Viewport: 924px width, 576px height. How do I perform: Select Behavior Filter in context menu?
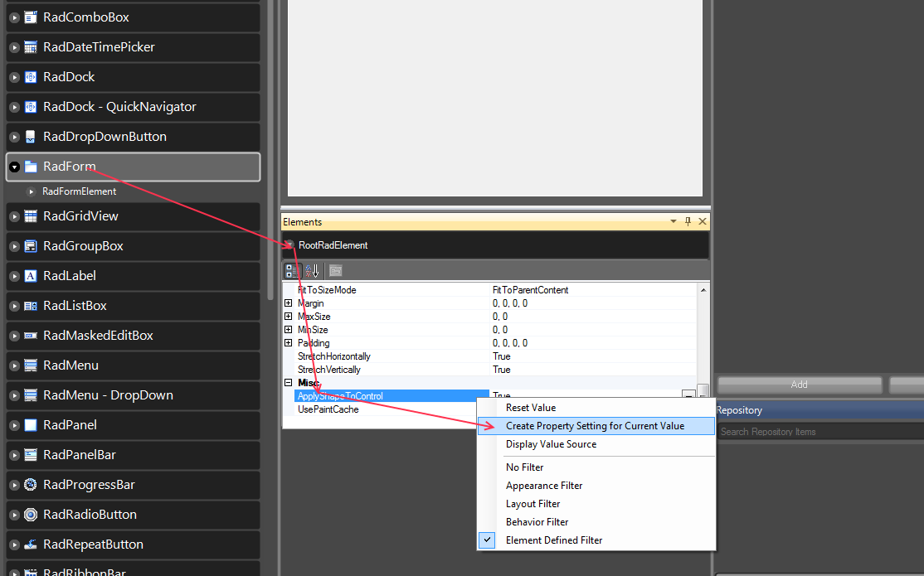point(596,522)
